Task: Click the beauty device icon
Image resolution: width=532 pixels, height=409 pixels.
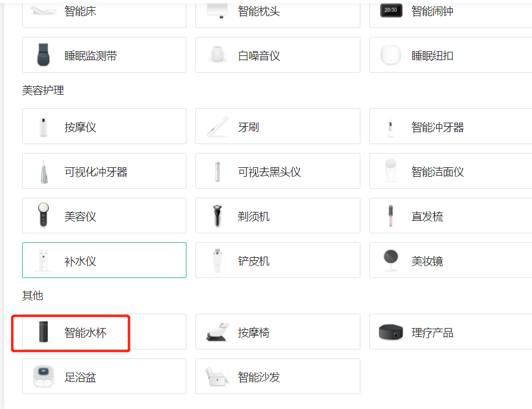Action: click(x=43, y=216)
